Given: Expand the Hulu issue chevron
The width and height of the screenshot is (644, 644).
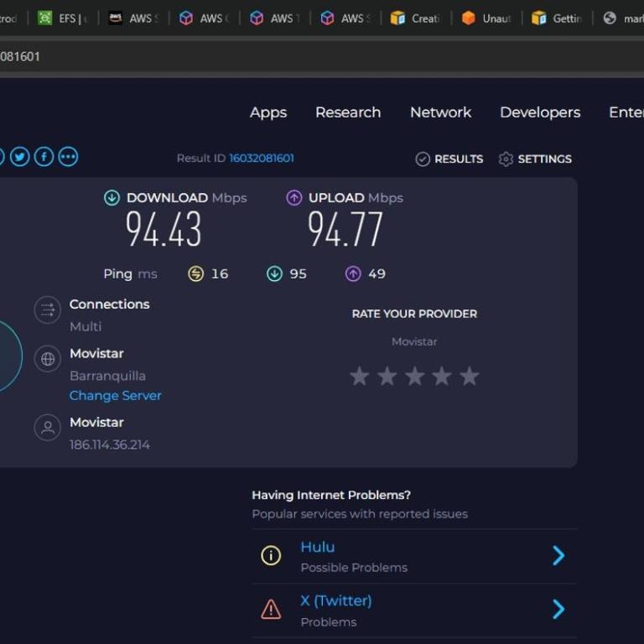Looking at the screenshot, I should coord(558,555).
